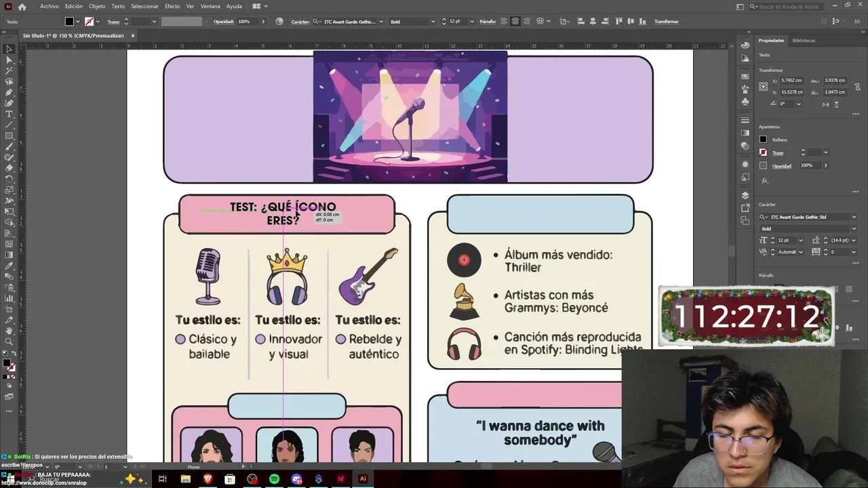Image resolution: width=868 pixels, height=488 pixels.
Task: Click Opacidad link in control bar
Action: point(223,22)
